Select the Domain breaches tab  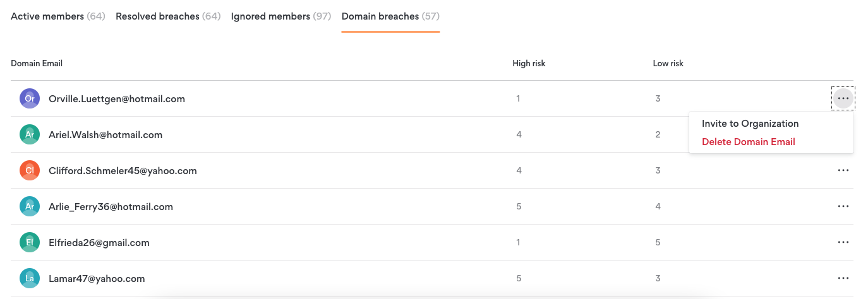coord(390,16)
